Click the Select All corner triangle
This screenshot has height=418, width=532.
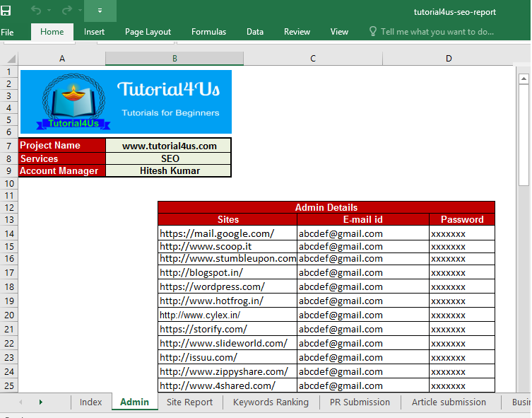tap(11, 59)
